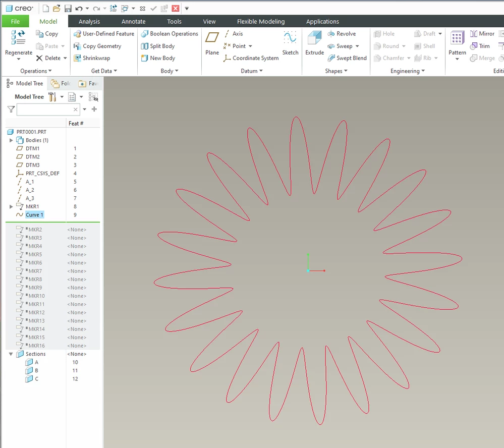Open the Get Data group dropdown

[104, 71]
